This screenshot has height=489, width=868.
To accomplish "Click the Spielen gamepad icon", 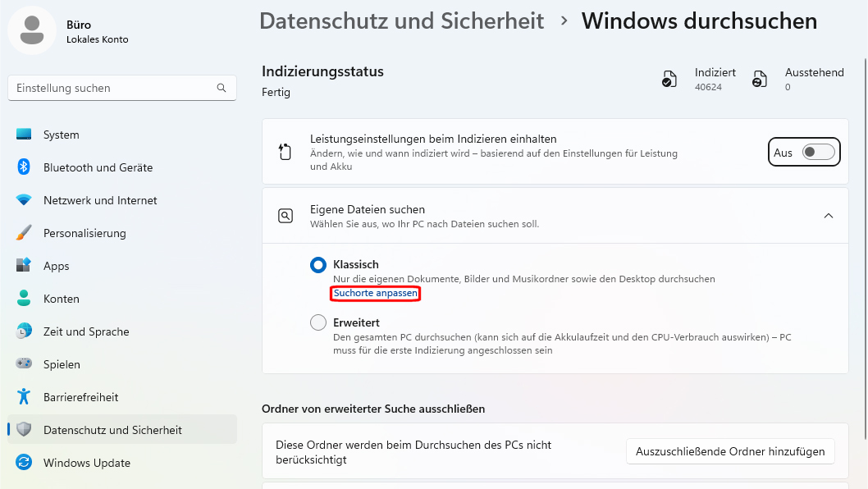I will point(24,363).
